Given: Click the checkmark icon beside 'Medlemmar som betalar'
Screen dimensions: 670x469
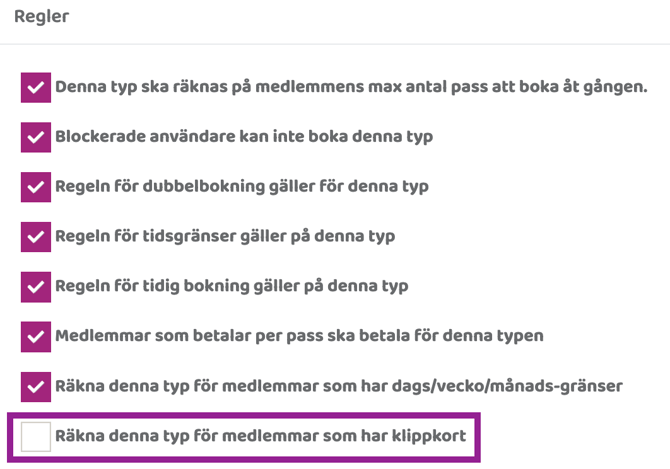Looking at the screenshot, I should (36, 336).
